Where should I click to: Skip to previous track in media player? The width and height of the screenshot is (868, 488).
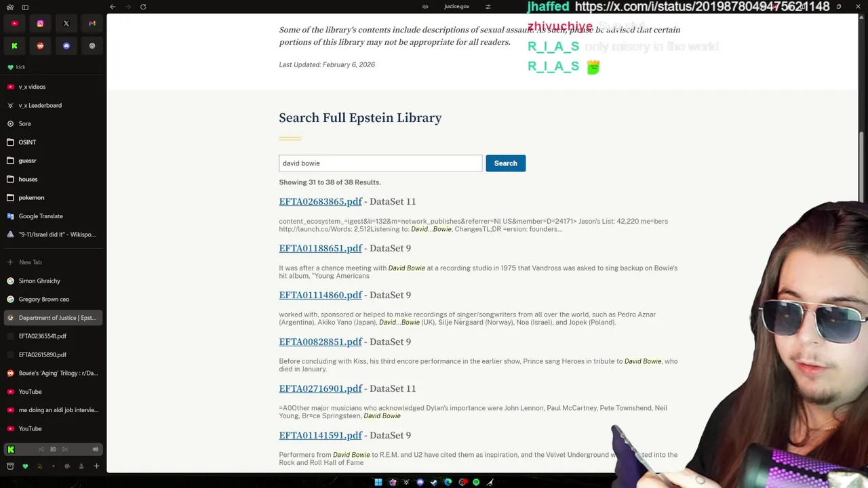pyautogui.click(x=41, y=449)
